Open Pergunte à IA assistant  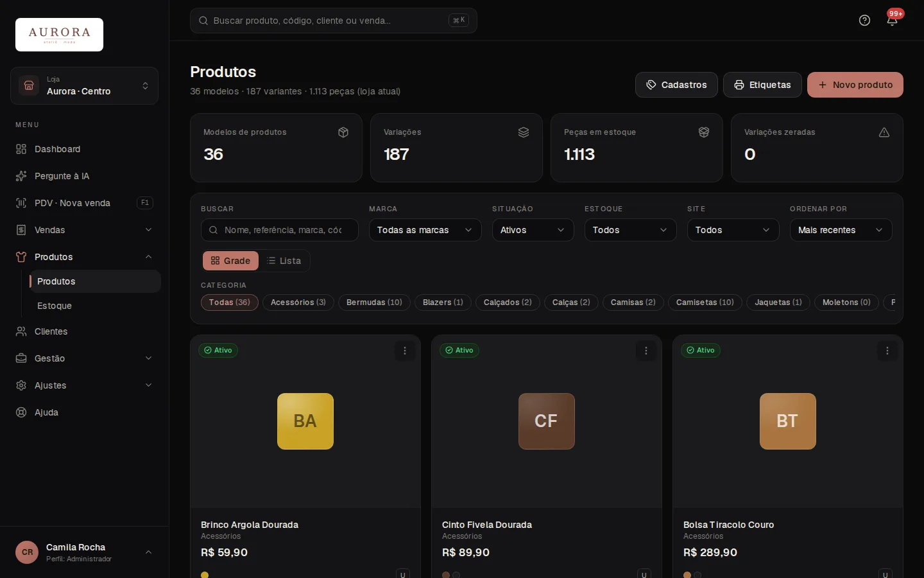[84, 176]
